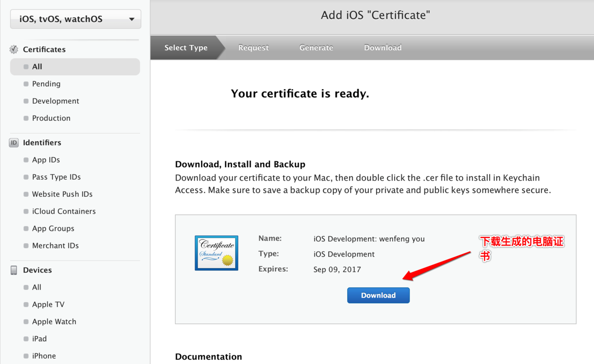Click expiry date 'Sep 09, 2017'

[x=337, y=270]
